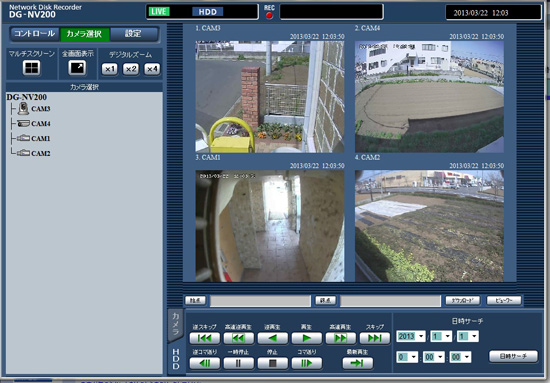Switch to HDD mode in top bar
The height and width of the screenshot is (383, 550).
tap(208, 12)
